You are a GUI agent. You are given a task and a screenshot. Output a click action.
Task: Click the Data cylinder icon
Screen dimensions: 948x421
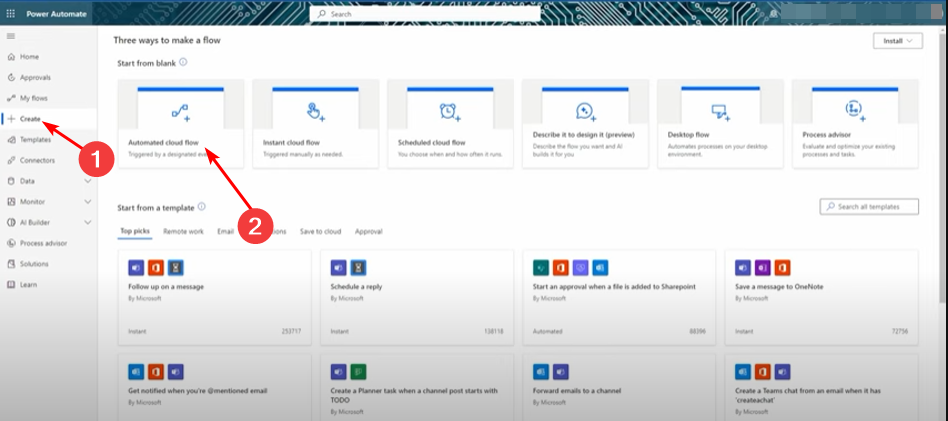[10, 181]
